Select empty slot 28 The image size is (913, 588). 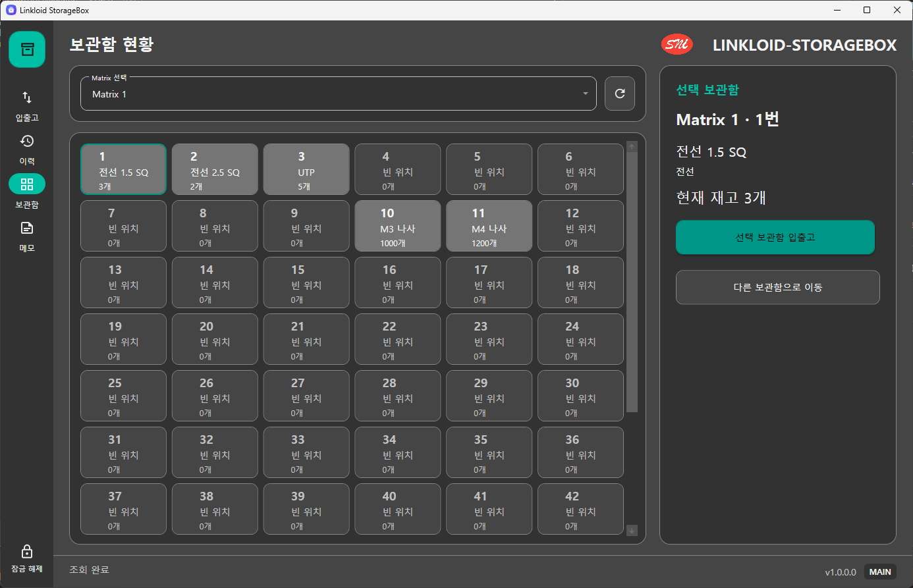[x=398, y=396]
